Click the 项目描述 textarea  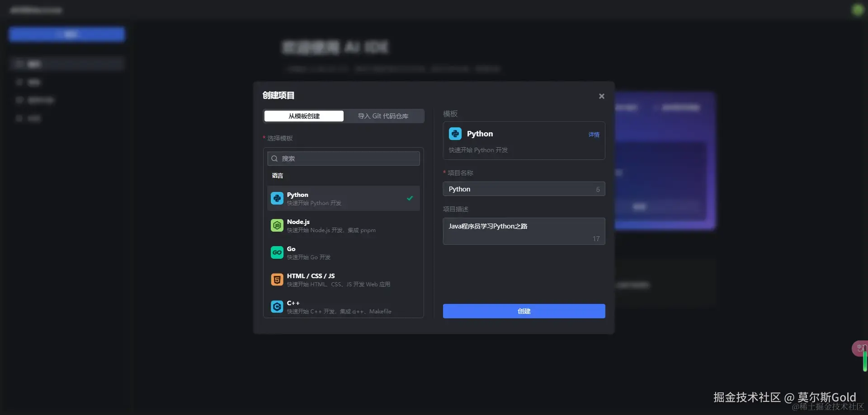point(524,231)
